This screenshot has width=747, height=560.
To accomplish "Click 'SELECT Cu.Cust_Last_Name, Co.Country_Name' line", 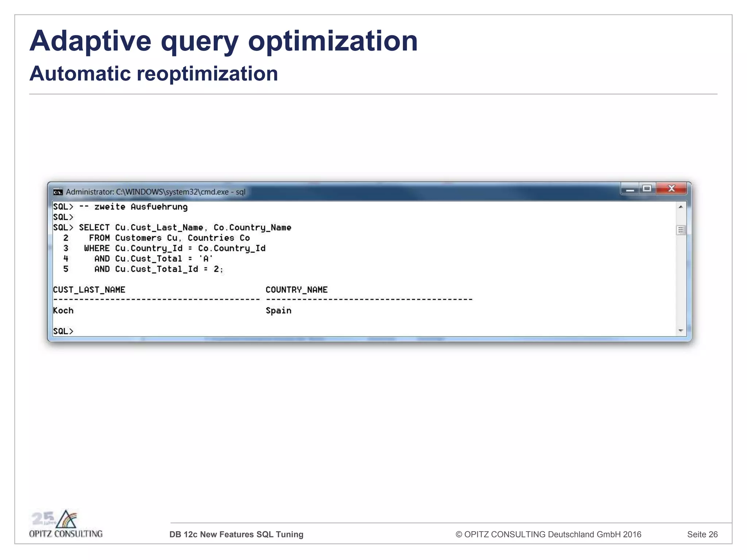I will [185, 228].
